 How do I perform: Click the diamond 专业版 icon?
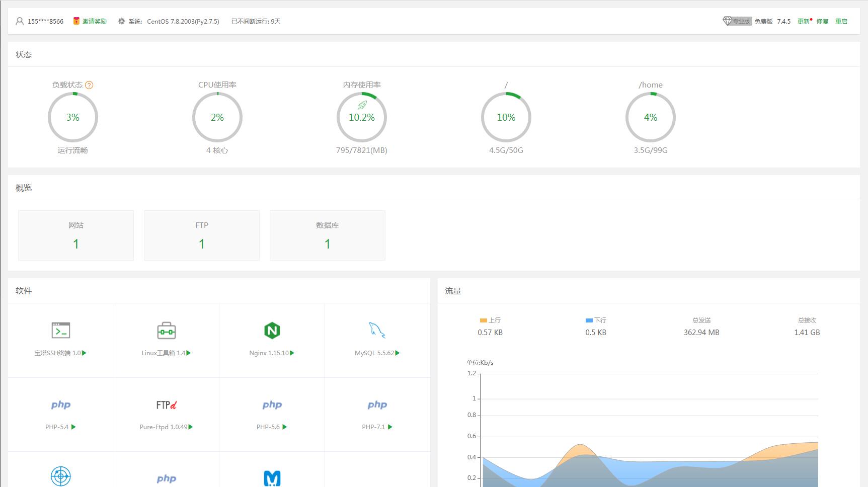[x=727, y=21]
